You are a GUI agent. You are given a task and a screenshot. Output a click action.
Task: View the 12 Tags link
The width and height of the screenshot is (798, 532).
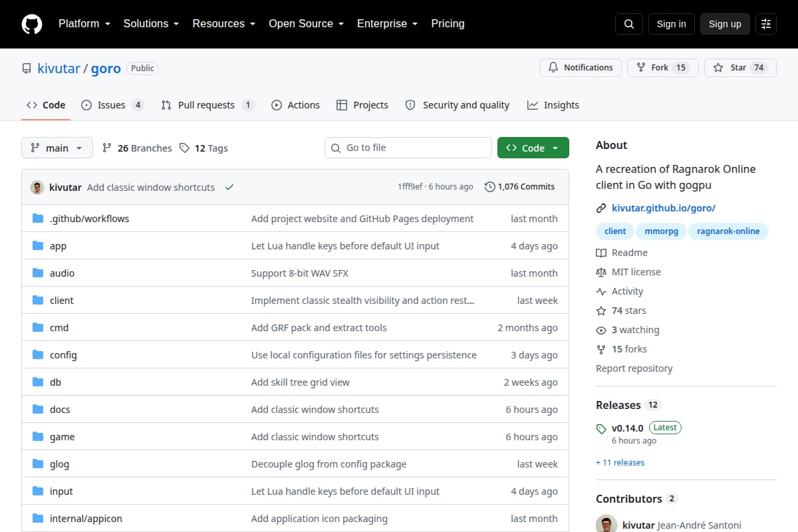pos(203,148)
